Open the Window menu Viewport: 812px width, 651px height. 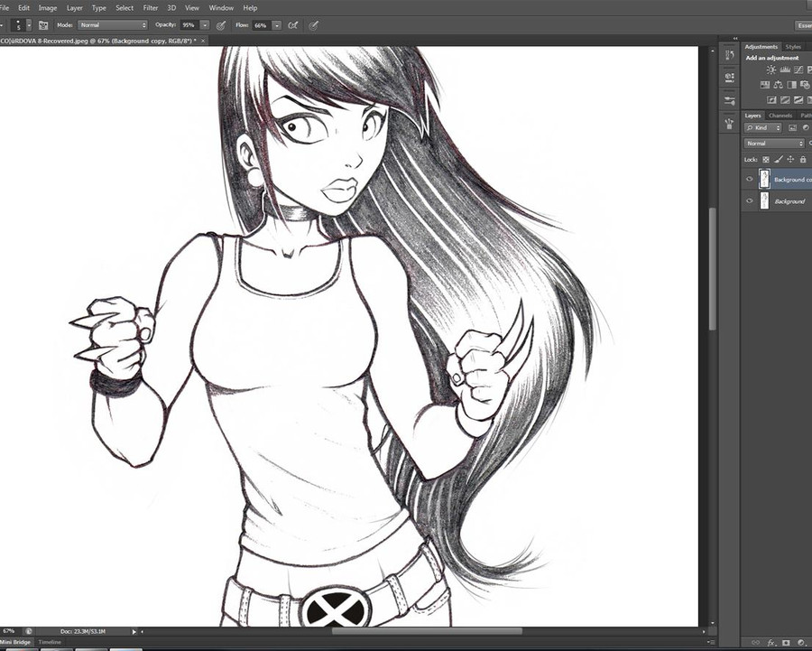221,8
